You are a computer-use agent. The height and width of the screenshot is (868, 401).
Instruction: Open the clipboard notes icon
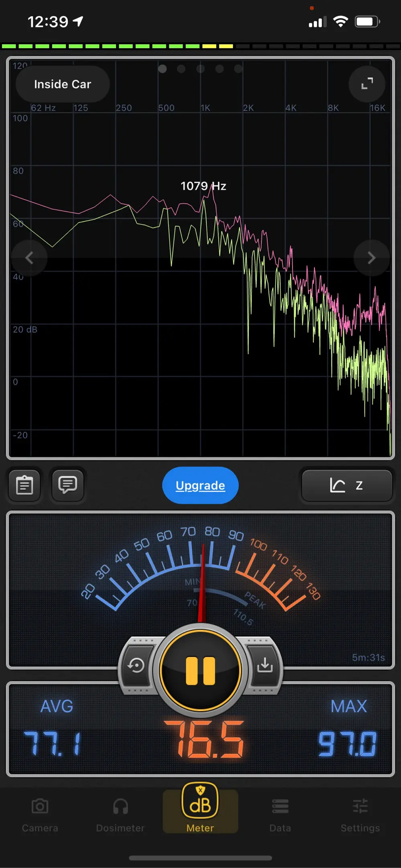tap(24, 485)
